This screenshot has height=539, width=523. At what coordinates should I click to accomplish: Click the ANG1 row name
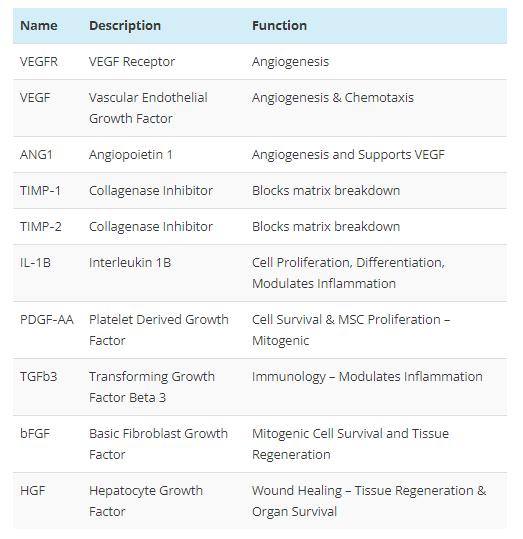tap(36, 155)
